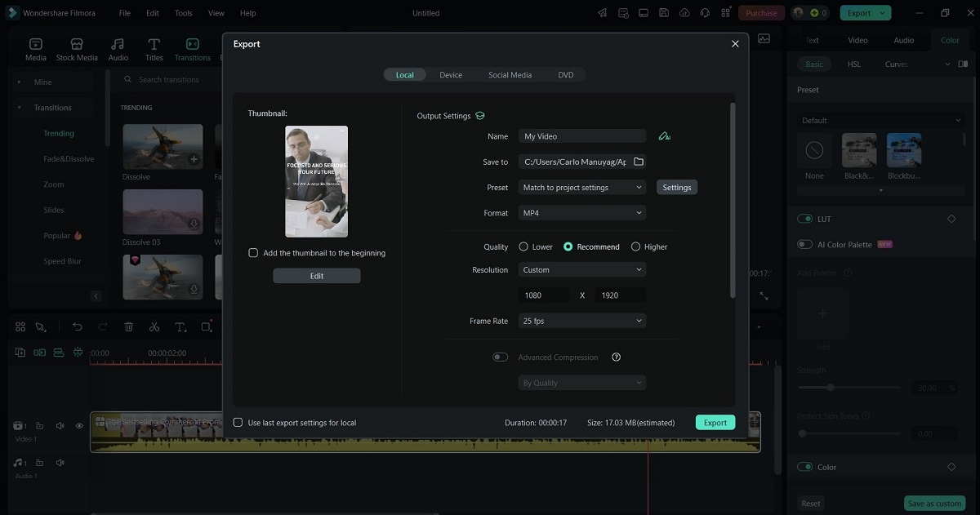Click the save project floppy icon
980x515 pixels.
click(663, 13)
